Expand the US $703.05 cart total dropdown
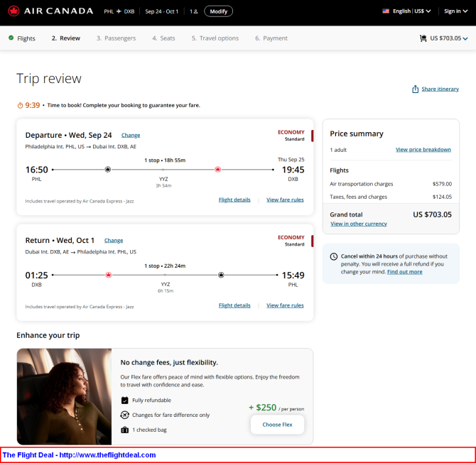Screen dimensions: 476x463 [x=449, y=38]
